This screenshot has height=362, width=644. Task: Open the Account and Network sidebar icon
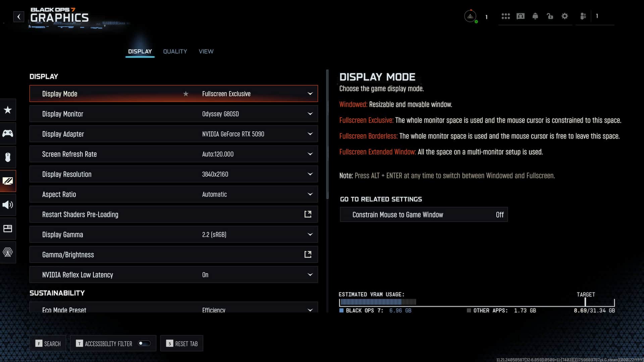[8, 252]
